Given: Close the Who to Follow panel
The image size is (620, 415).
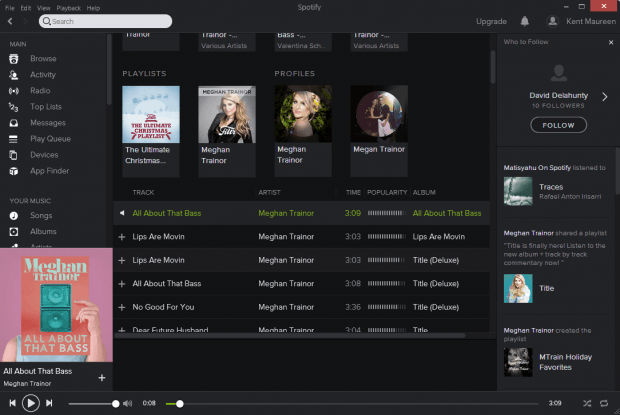Looking at the screenshot, I should point(611,42).
